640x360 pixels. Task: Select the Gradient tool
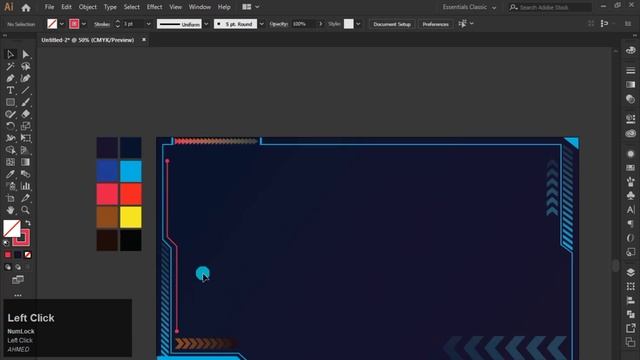[x=26, y=162]
